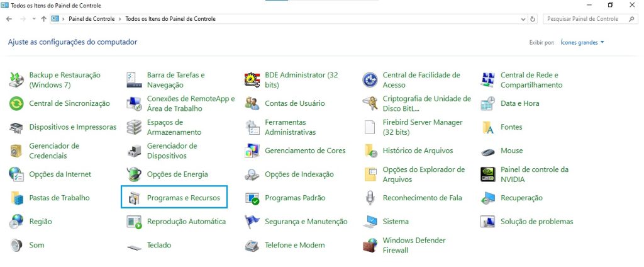Select Todos os Itens breadcrumb segment

point(170,19)
